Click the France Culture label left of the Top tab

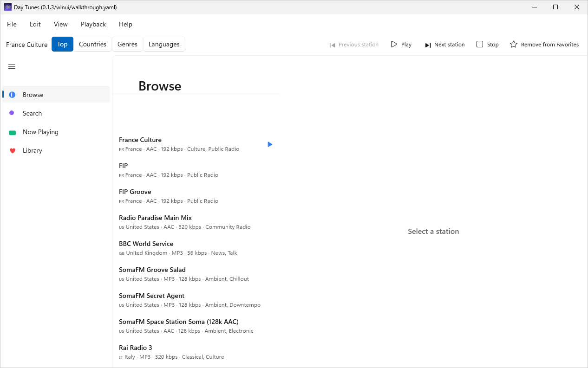tap(27, 45)
